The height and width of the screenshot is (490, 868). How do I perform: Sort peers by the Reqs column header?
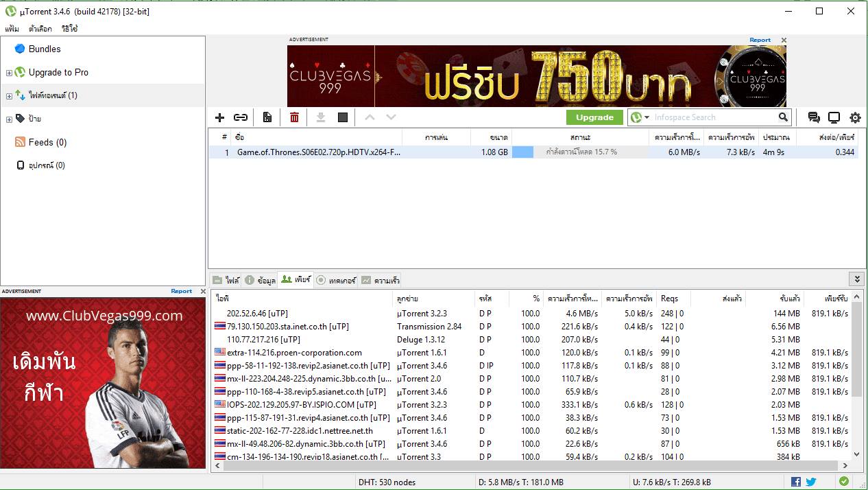click(x=674, y=299)
